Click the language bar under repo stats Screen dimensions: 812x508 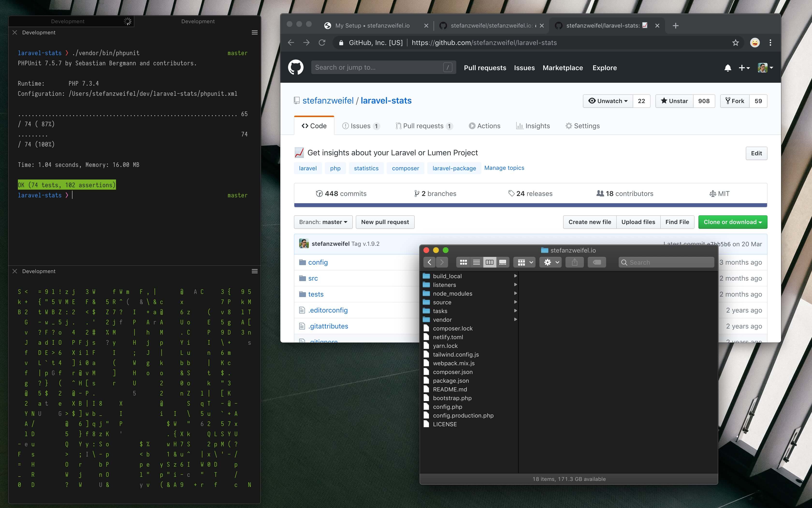[530, 205]
